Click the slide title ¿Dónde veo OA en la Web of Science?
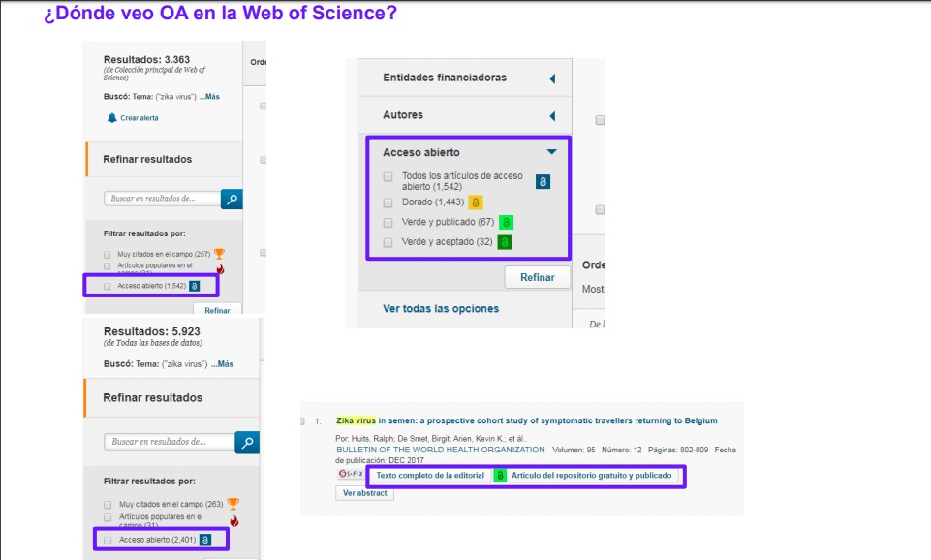 click(x=220, y=13)
